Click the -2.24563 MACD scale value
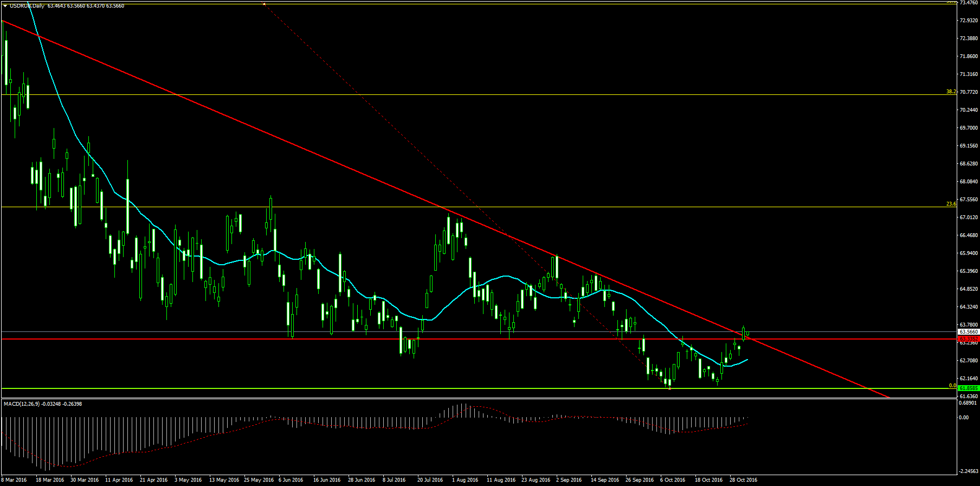 [968, 471]
